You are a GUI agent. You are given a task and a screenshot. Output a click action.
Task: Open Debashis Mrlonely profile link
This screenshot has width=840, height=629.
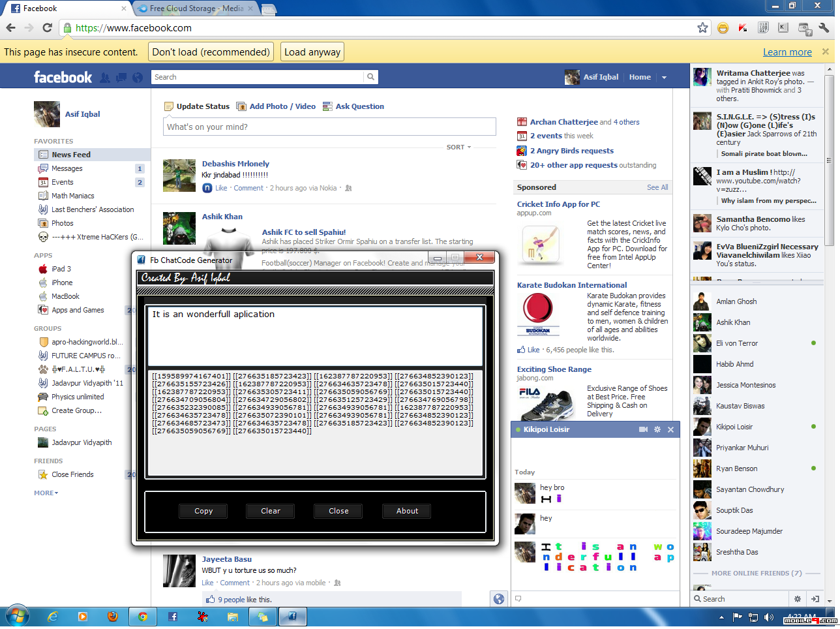pyautogui.click(x=235, y=164)
